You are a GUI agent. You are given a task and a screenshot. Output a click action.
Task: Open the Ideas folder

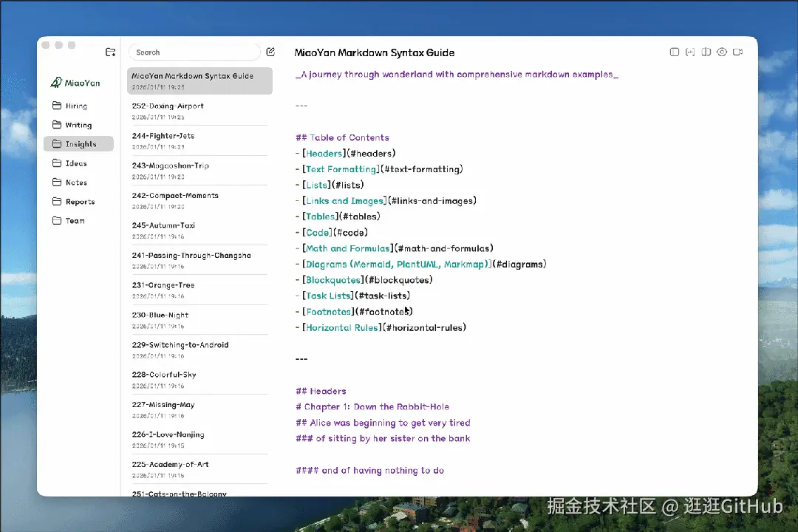[x=78, y=163]
